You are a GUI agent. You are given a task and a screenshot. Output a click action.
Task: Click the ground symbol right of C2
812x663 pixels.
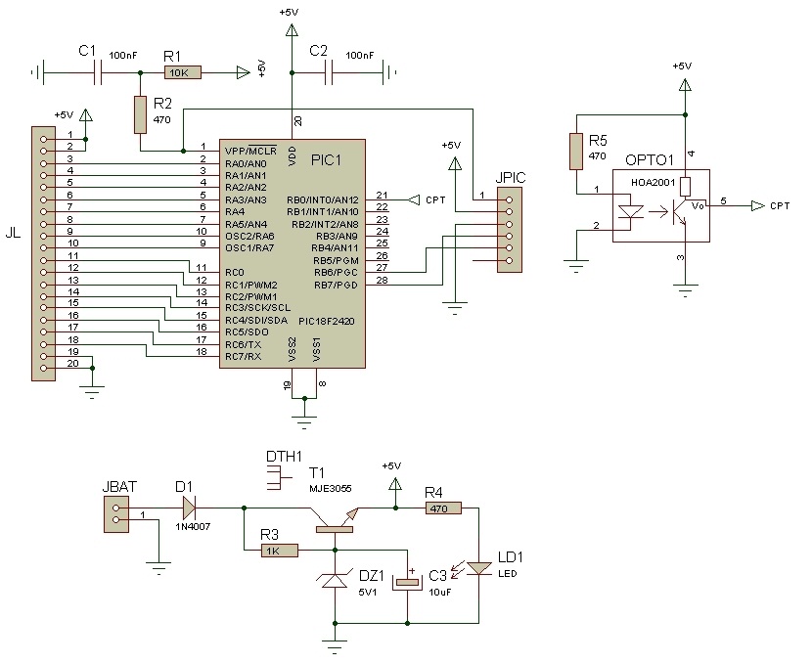tap(389, 72)
